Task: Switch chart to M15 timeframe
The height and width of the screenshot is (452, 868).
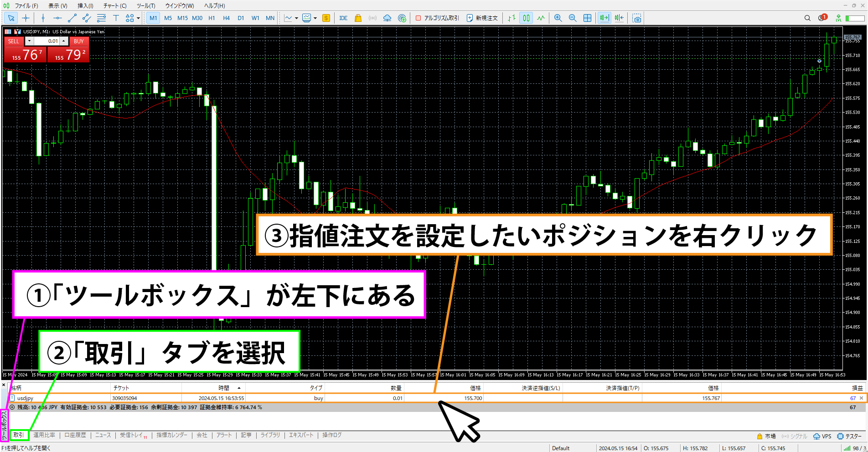Action: pos(182,18)
